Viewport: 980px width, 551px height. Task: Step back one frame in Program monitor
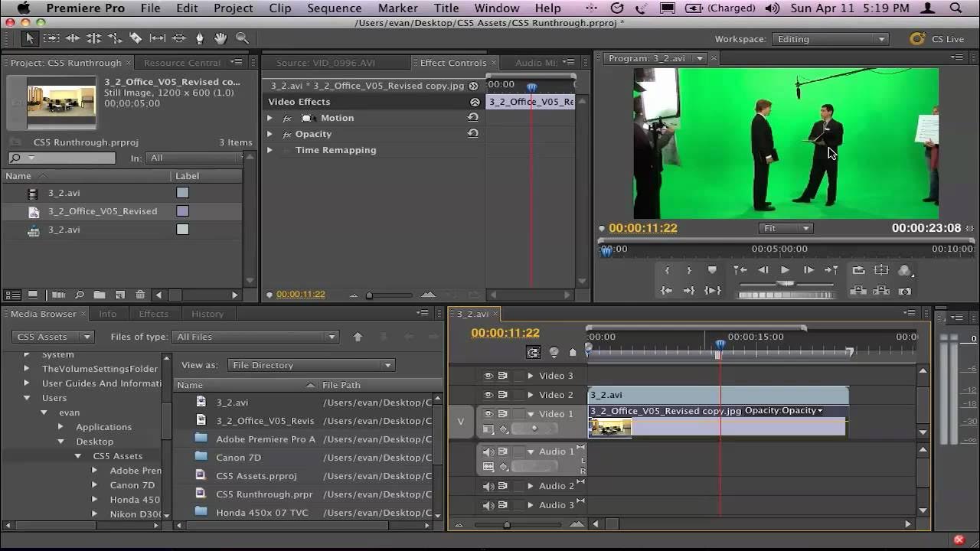pos(763,270)
